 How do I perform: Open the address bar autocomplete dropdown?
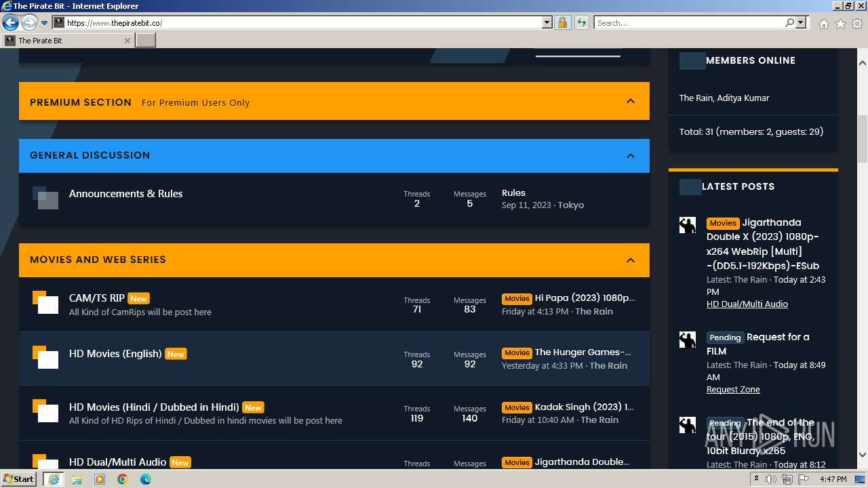[x=547, y=23]
